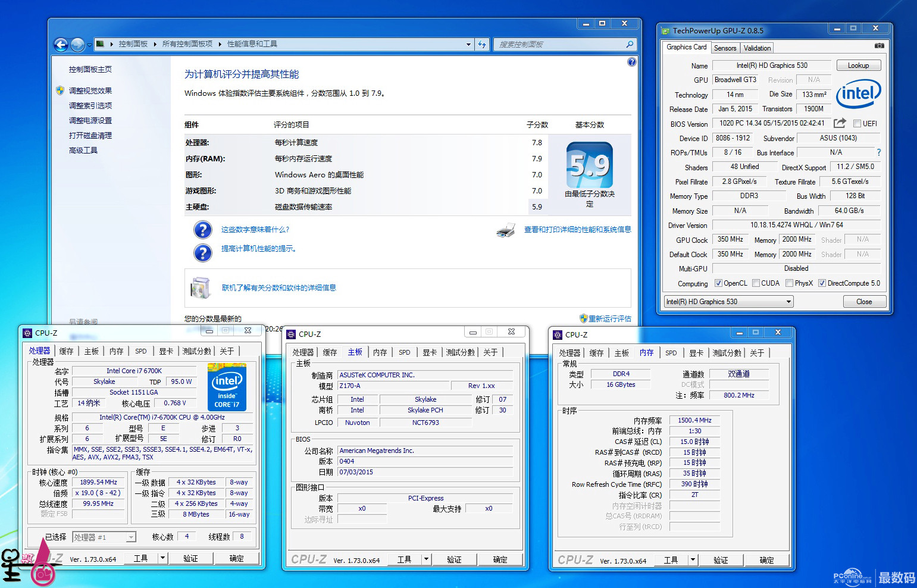The image size is (917, 588).
Task: Expand the address bar history dropdown
Action: click(469, 44)
